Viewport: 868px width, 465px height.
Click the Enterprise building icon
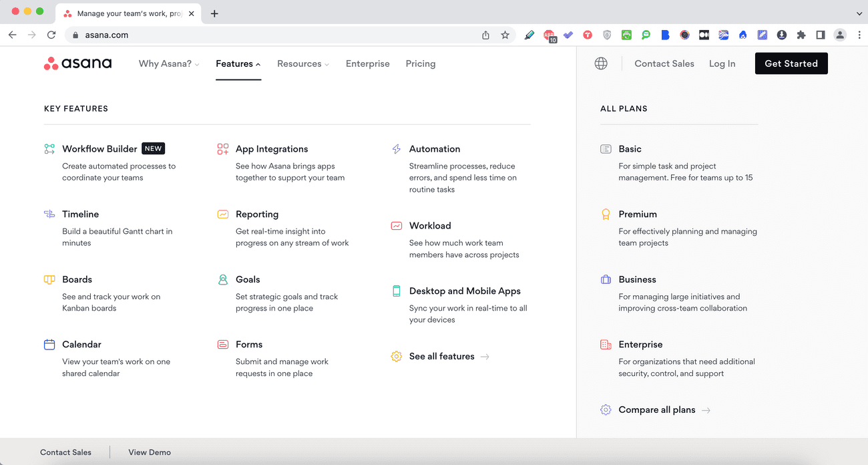[x=606, y=345]
